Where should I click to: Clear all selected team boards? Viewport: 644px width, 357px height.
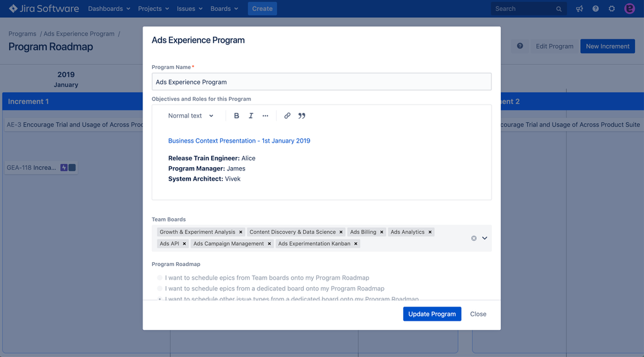[474, 238]
